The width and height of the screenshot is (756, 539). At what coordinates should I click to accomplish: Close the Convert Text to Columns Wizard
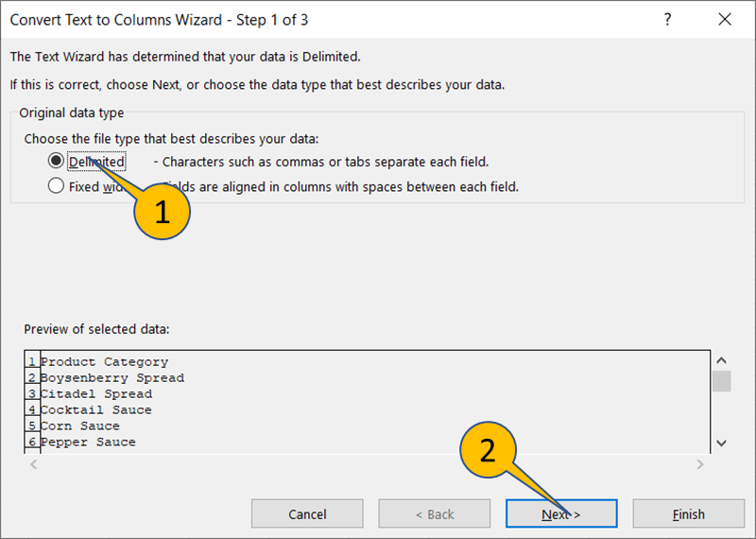pyautogui.click(x=725, y=19)
